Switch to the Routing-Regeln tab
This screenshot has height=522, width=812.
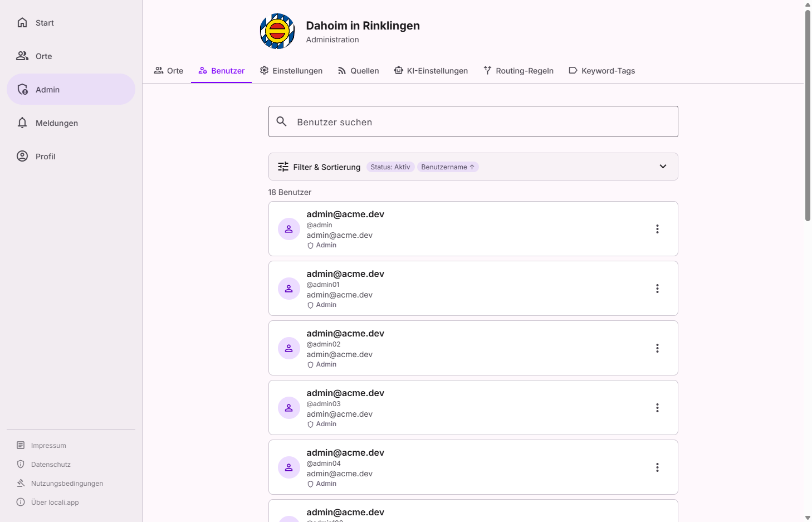[518, 71]
